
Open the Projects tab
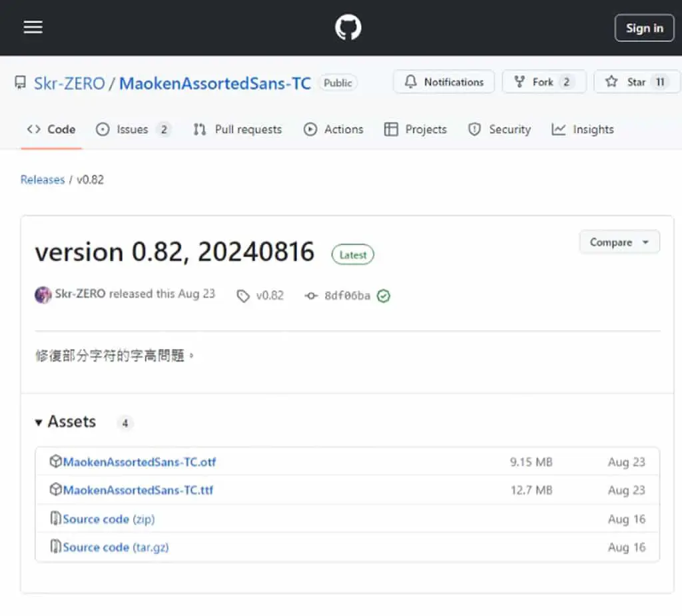tap(416, 129)
